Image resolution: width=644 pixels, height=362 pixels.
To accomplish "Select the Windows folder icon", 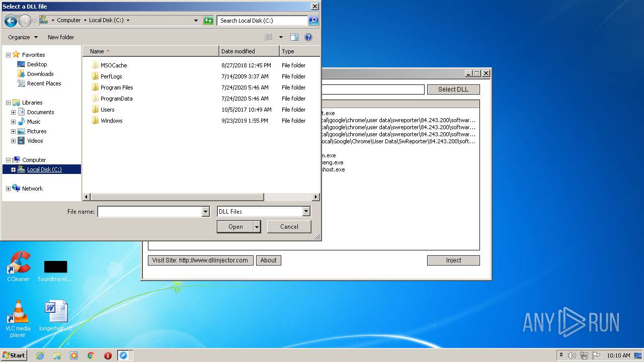I will click(x=95, y=121).
